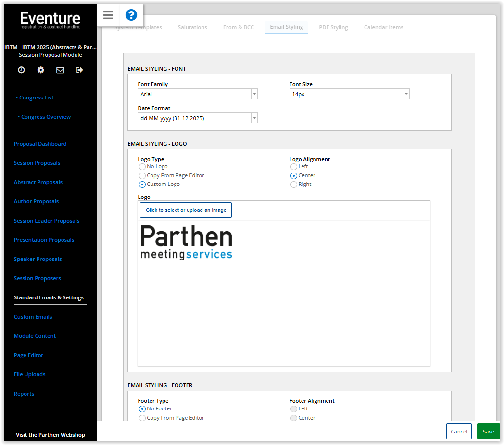Switch to the Salutations tab

pyautogui.click(x=192, y=27)
